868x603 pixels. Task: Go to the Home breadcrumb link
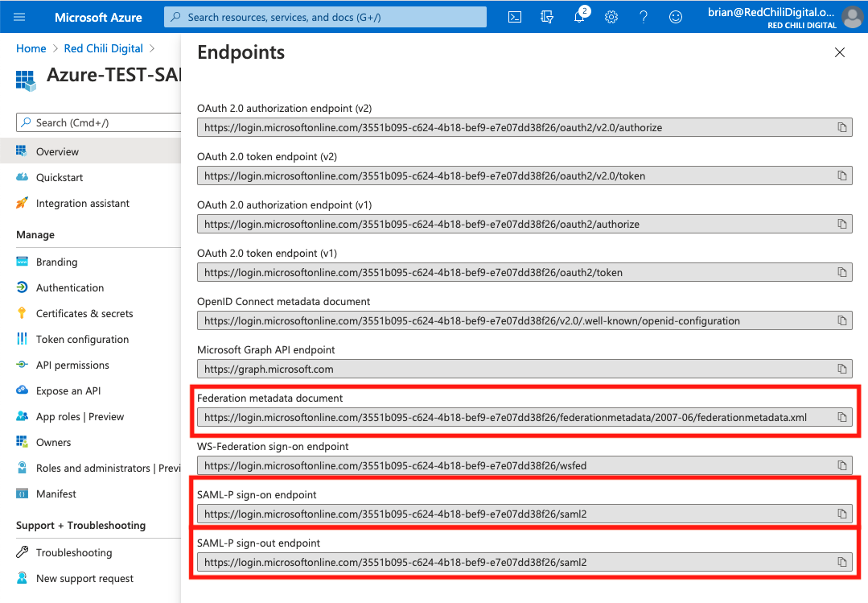click(31, 48)
